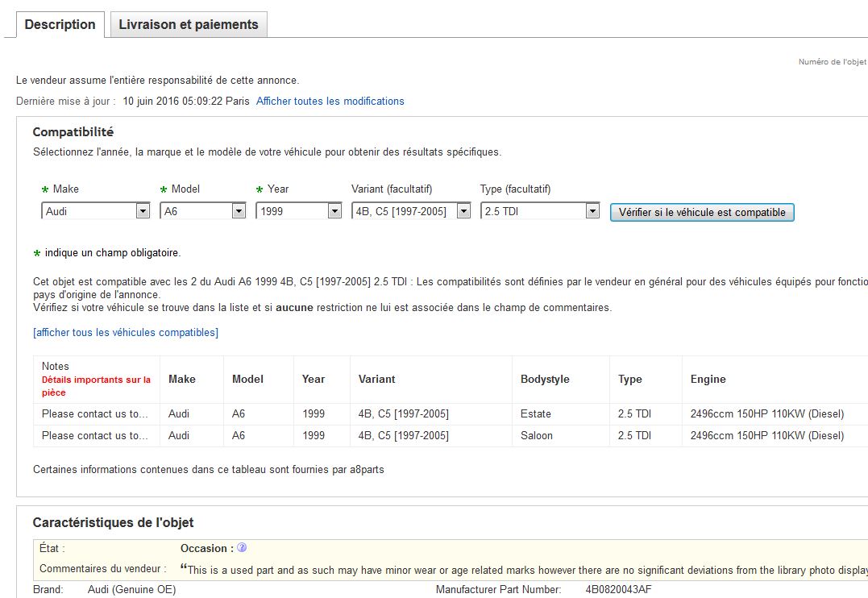Open the Livraison et paiements tab
Viewport: 868px width, 598px height.
(x=189, y=24)
